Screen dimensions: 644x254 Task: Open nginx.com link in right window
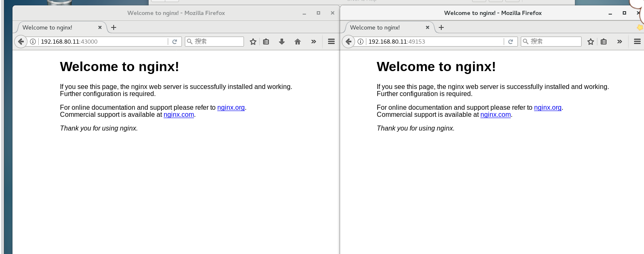495,114
